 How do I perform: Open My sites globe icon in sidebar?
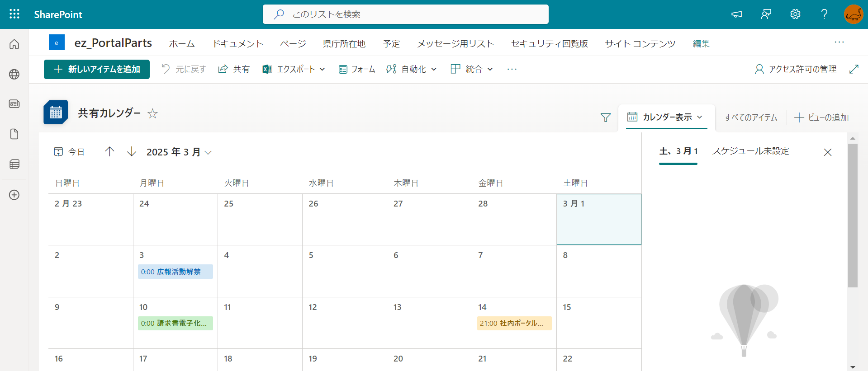click(x=14, y=74)
